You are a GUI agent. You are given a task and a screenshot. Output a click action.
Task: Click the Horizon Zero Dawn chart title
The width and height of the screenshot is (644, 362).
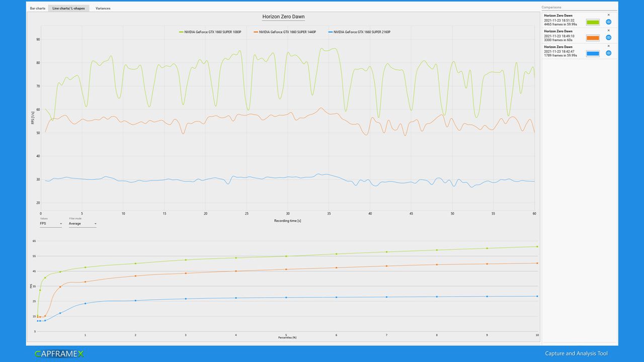[283, 17]
